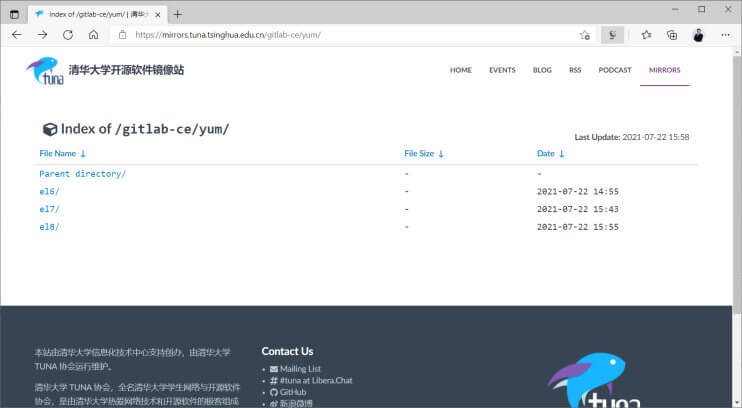Reload the current page
The width and height of the screenshot is (742, 408).
point(68,35)
